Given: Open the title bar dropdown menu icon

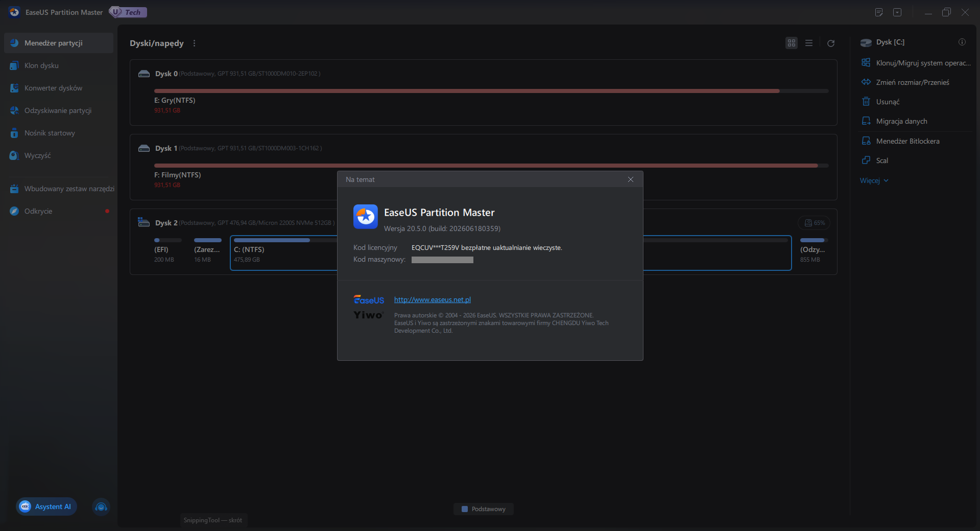Looking at the screenshot, I should [897, 12].
